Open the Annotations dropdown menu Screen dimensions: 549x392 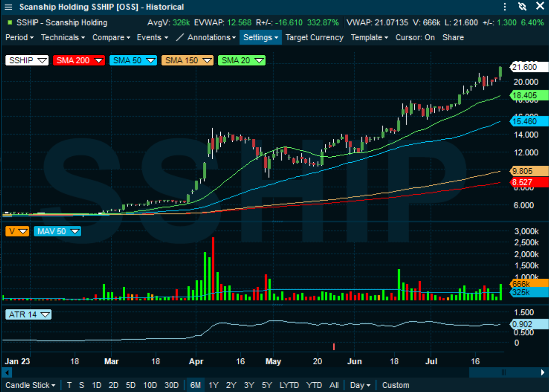[x=211, y=37]
